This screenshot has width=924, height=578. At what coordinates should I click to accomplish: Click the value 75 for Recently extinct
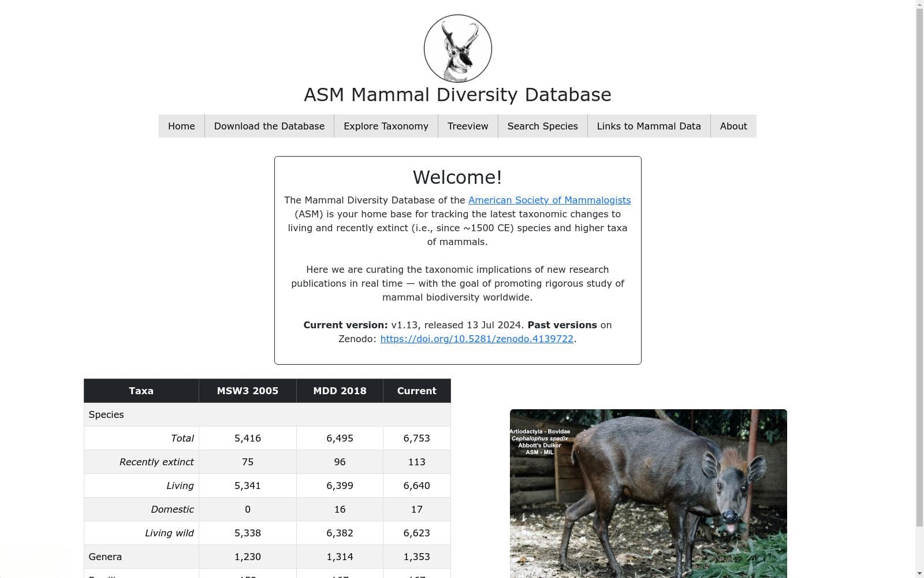tap(248, 462)
